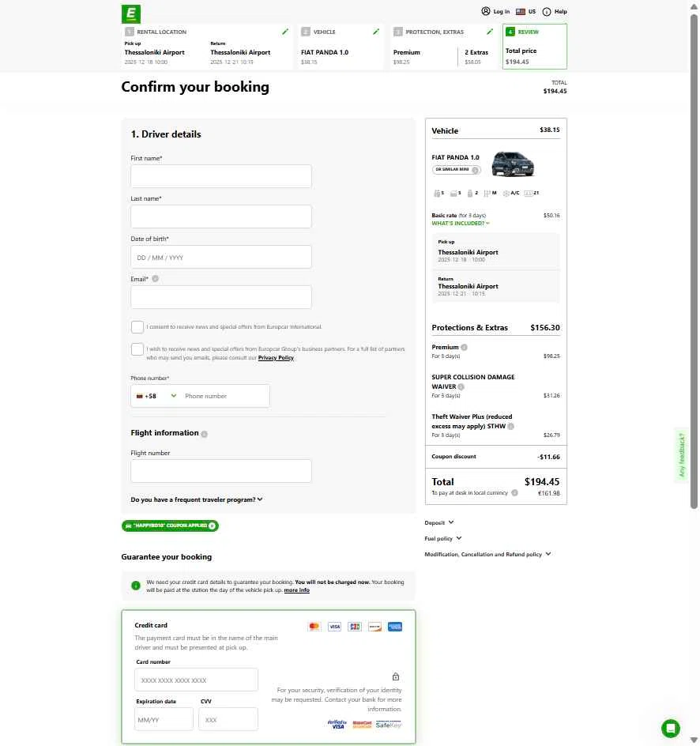
Task: Click the Coupon discount -$11.66 row
Action: coord(495,457)
